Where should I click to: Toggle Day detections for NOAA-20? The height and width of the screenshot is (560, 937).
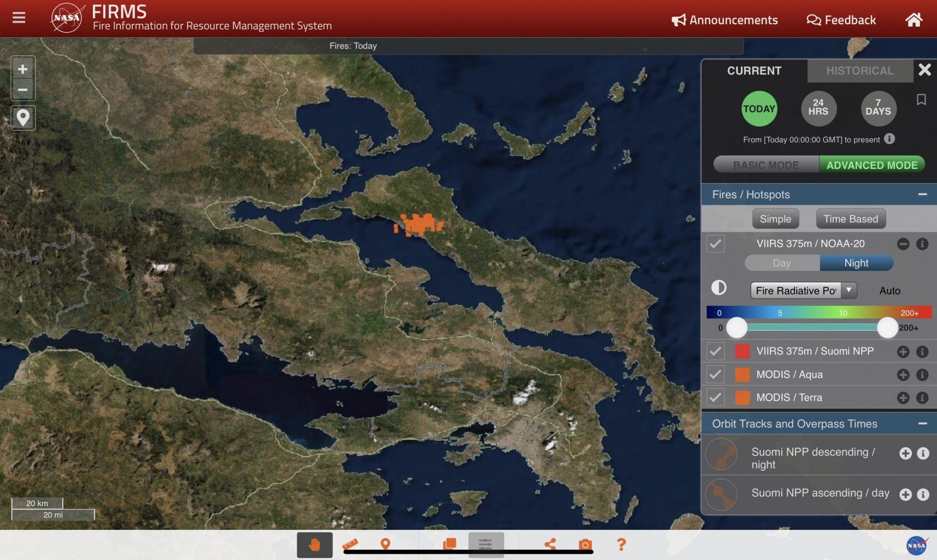coord(782,263)
